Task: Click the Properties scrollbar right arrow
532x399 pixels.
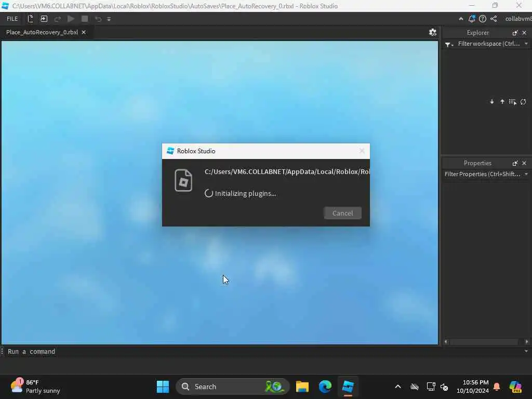Action: tap(527, 342)
